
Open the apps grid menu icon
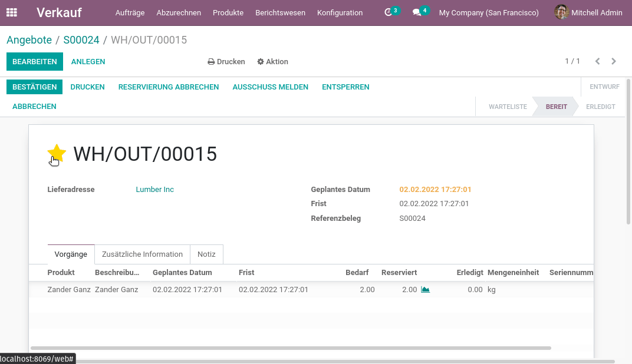pos(12,12)
